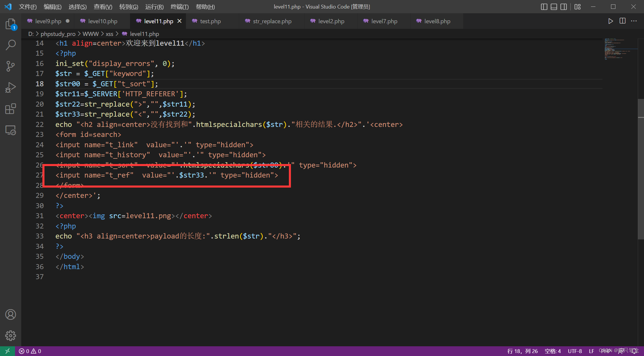Open the Extensions view icon
Screen dimensions: 644x356
[11, 109]
